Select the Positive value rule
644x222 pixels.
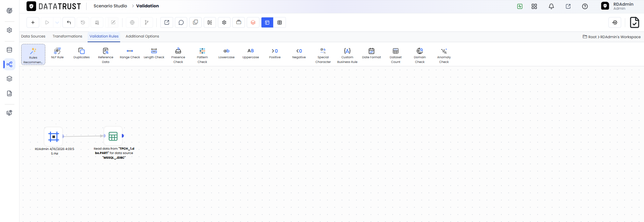tap(275, 54)
